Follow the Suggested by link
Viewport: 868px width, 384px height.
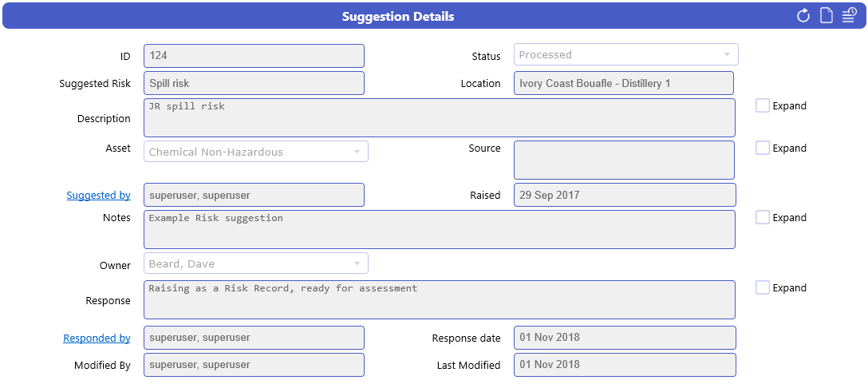(99, 195)
